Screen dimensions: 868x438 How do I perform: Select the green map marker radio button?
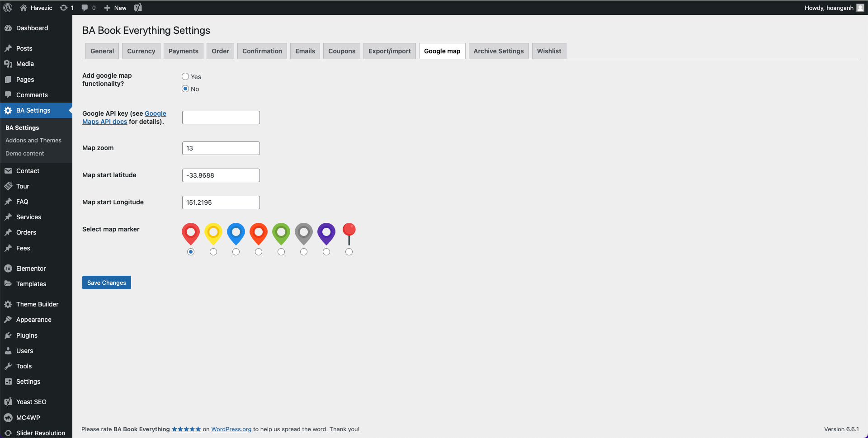pyautogui.click(x=281, y=252)
